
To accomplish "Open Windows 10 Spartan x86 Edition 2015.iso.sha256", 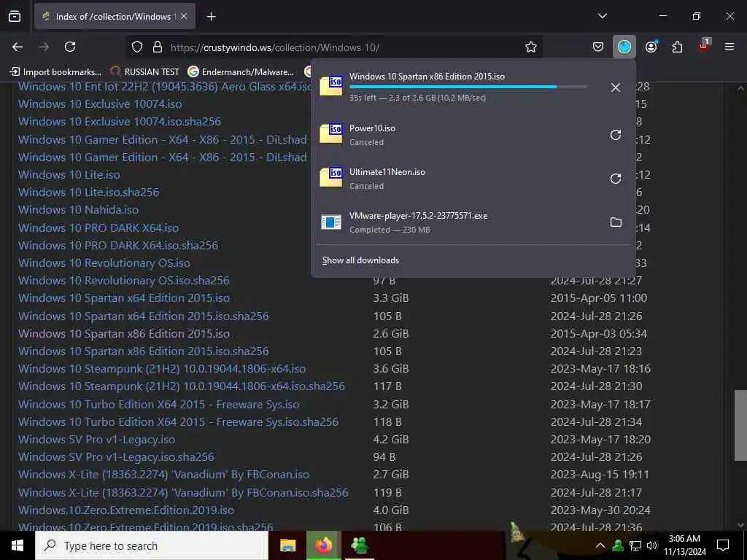I will 144,351.
